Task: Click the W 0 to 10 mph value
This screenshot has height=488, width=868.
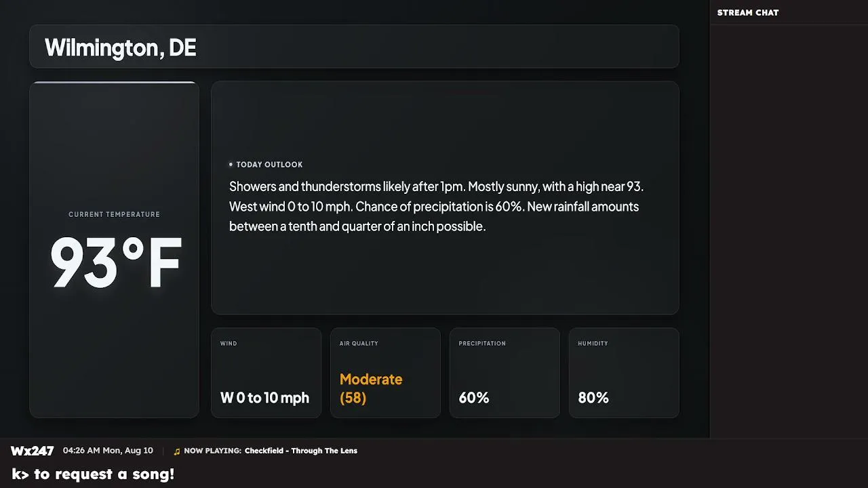Action: (264, 398)
